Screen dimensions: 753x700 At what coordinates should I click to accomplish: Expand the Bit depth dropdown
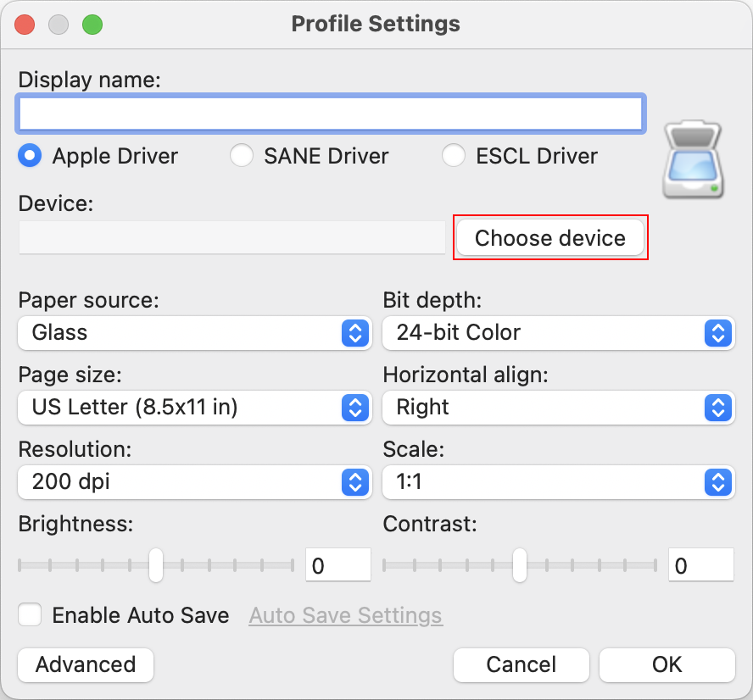click(x=557, y=333)
